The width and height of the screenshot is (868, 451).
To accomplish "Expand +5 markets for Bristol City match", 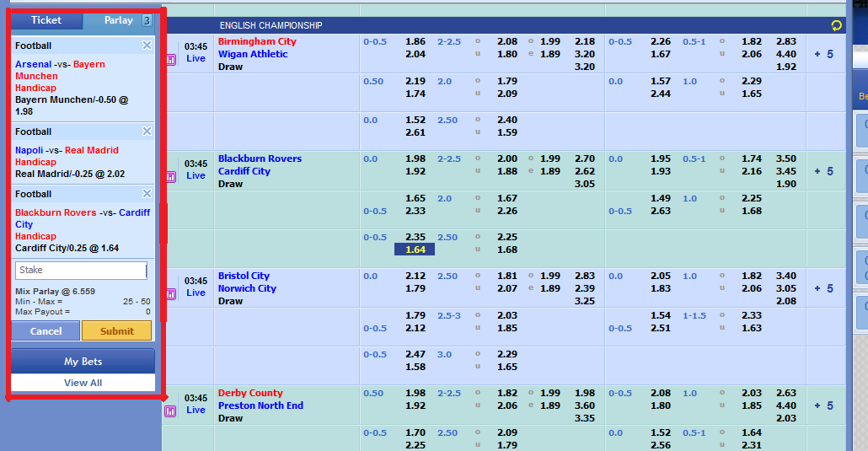I will pos(823,288).
